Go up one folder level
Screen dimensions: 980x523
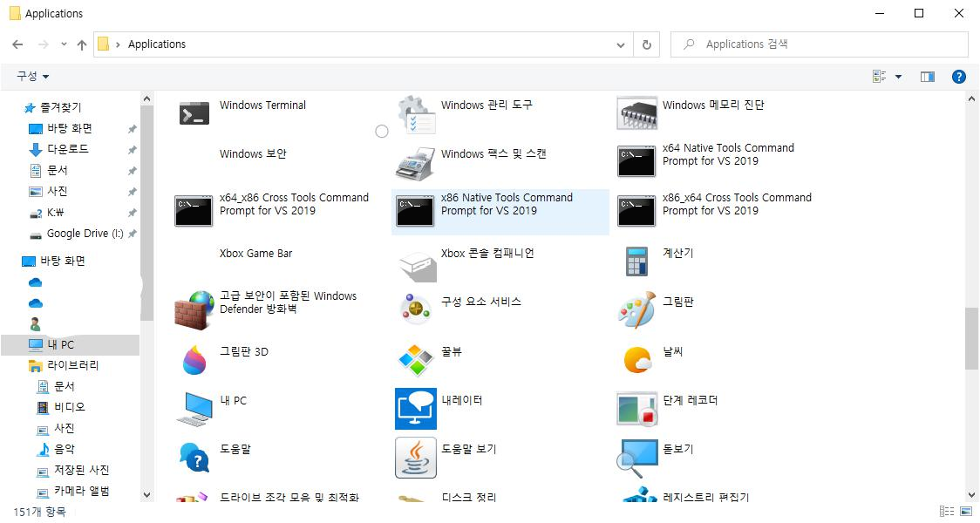pos(82,44)
